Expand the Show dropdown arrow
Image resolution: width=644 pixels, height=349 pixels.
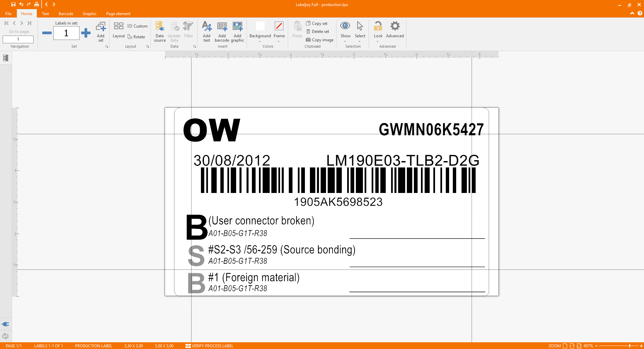[x=345, y=42]
